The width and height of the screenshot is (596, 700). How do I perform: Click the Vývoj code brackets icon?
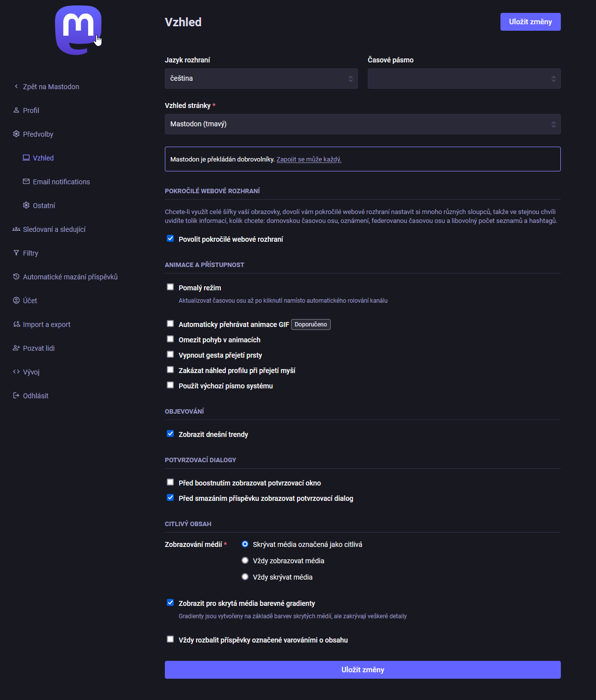click(16, 372)
